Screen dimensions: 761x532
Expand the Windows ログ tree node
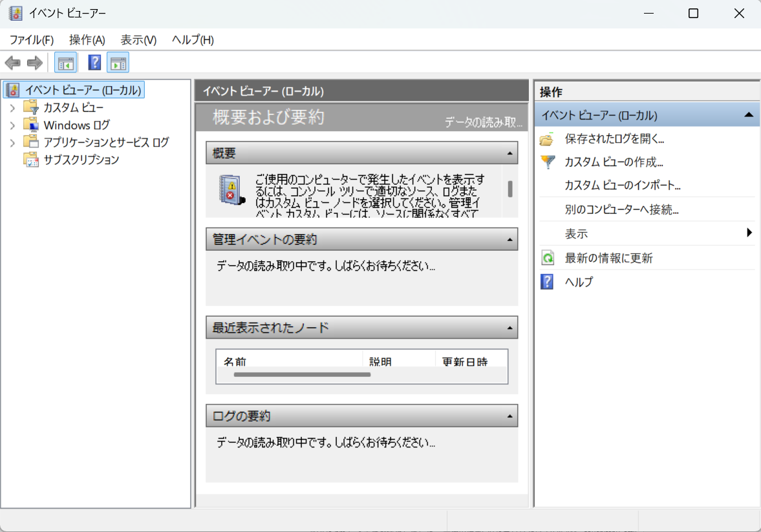12,125
